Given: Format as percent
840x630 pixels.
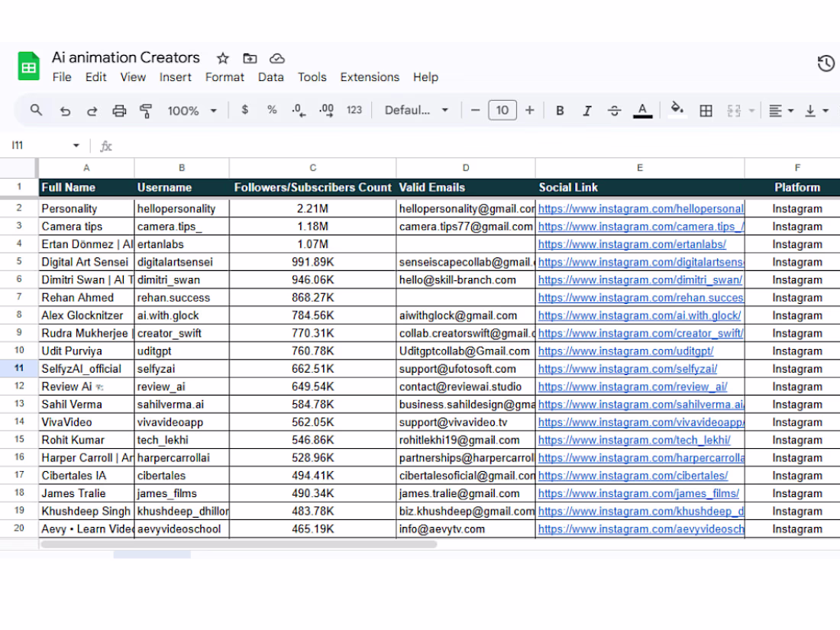Looking at the screenshot, I should [272, 110].
